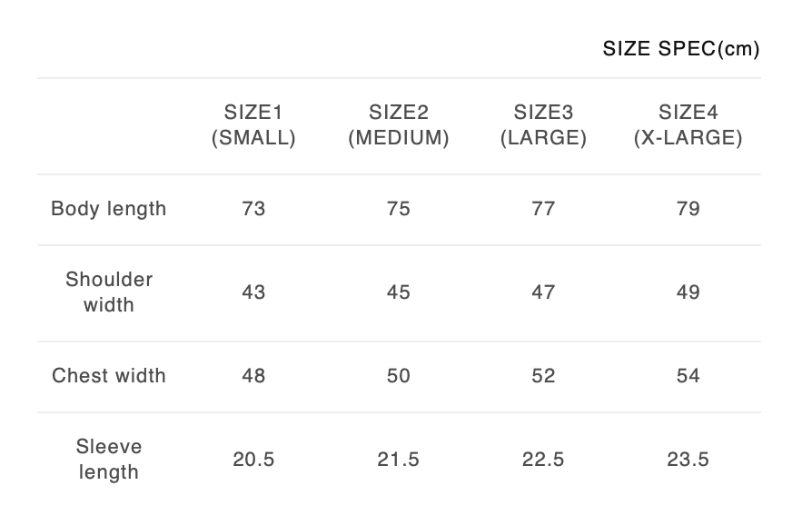The image size is (812, 505).
Task: Click the Sleeve length row label
Action: coord(109,459)
